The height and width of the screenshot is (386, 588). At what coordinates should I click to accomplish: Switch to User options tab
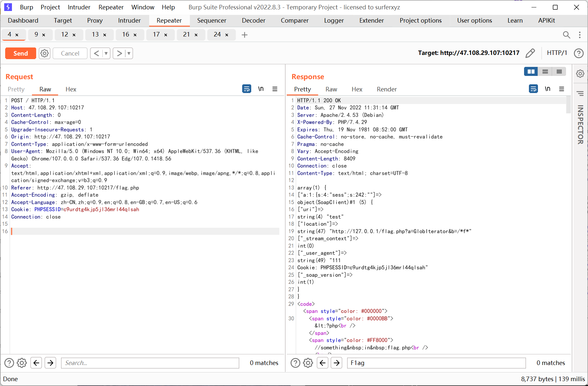pos(474,20)
